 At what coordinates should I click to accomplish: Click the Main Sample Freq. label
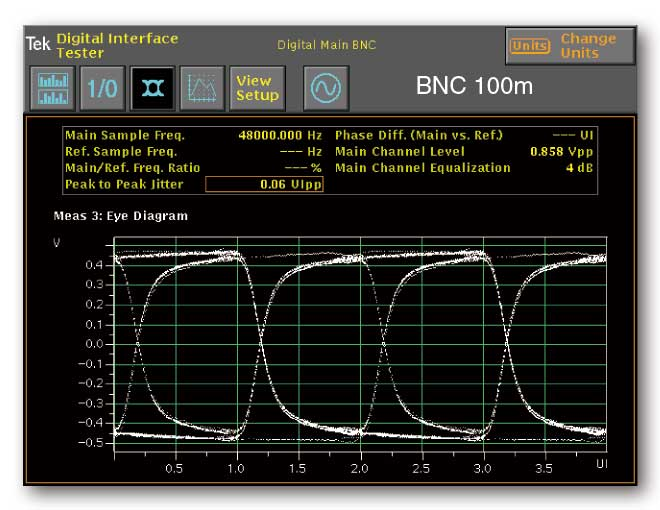[x=125, y=135]
